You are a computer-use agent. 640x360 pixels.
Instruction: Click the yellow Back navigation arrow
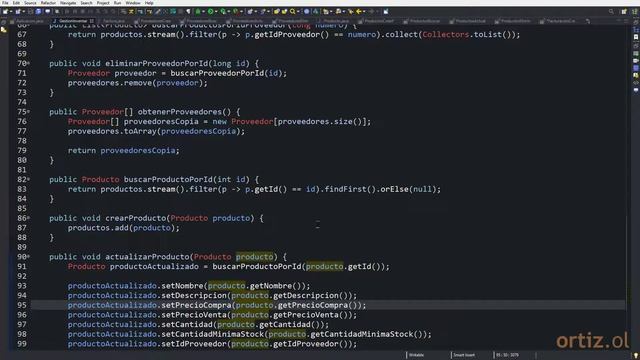[x=359, y=11]
